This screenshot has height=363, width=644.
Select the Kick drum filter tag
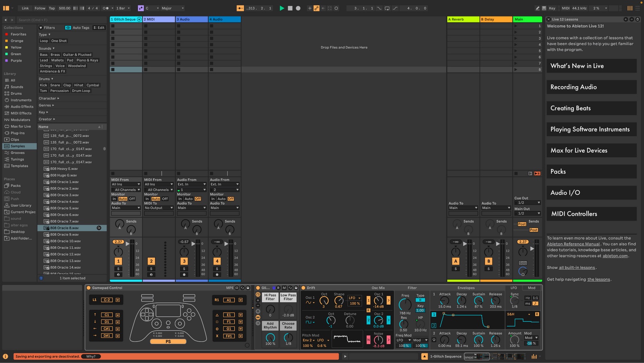43,85
